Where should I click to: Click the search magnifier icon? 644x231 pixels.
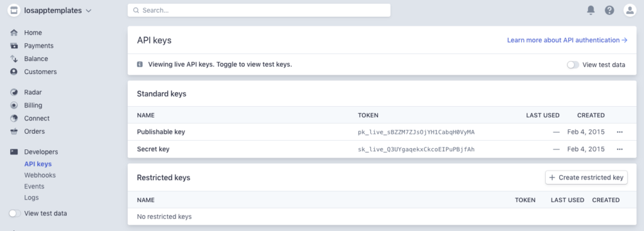136,10
